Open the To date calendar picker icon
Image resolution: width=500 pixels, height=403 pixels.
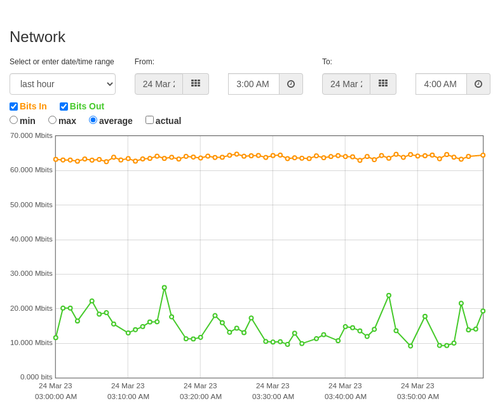coord(383,84)
